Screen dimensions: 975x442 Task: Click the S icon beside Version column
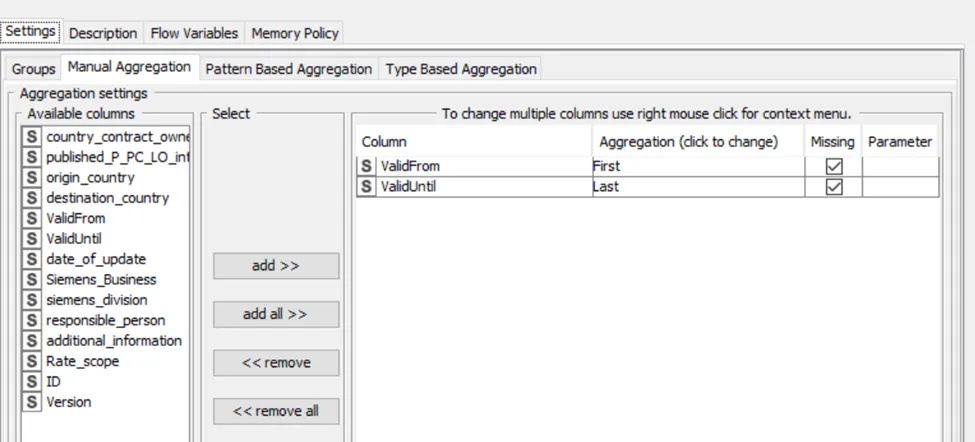point(32,402)
